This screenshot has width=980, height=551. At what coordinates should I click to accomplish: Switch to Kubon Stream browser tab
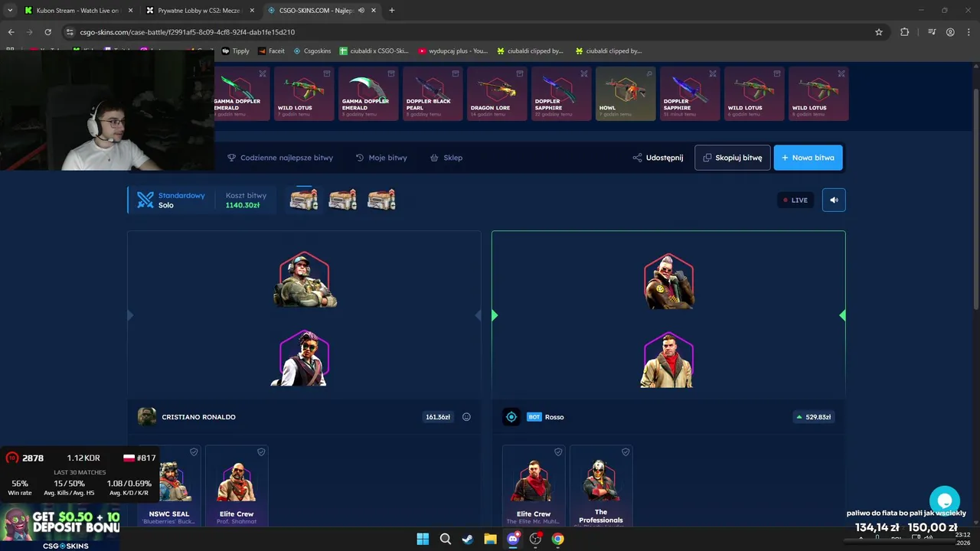click(x=77, y=11)
